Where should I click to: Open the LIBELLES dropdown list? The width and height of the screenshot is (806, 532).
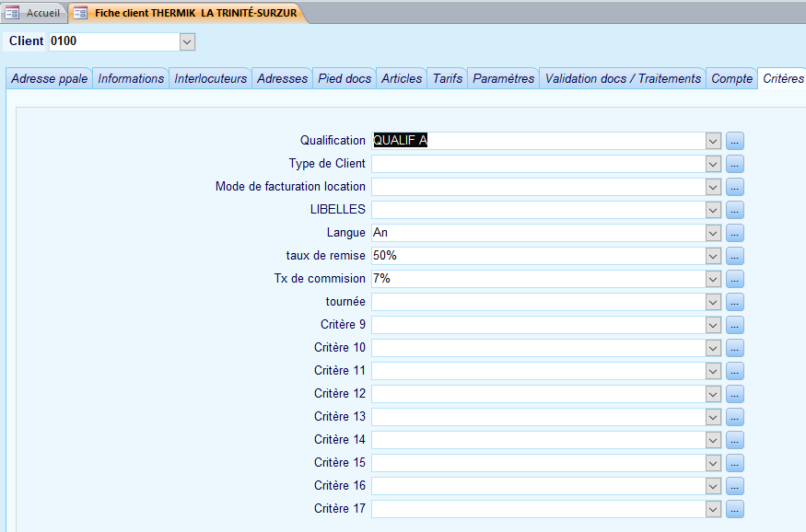pyautogui.click(x=712, y=210)
